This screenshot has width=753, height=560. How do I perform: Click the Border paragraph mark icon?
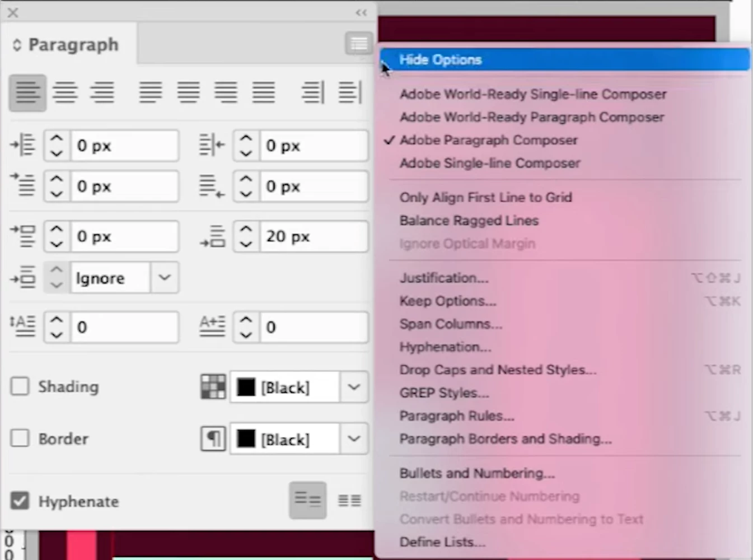point(213,438)
